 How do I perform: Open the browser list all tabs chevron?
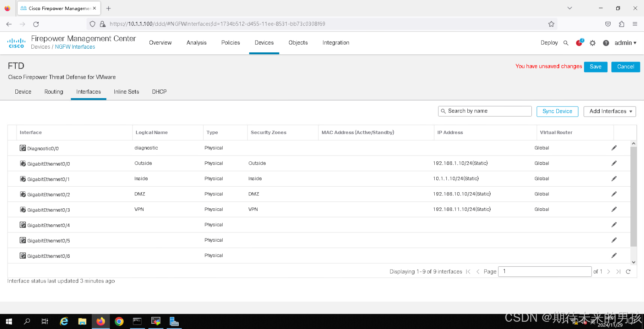570,8
